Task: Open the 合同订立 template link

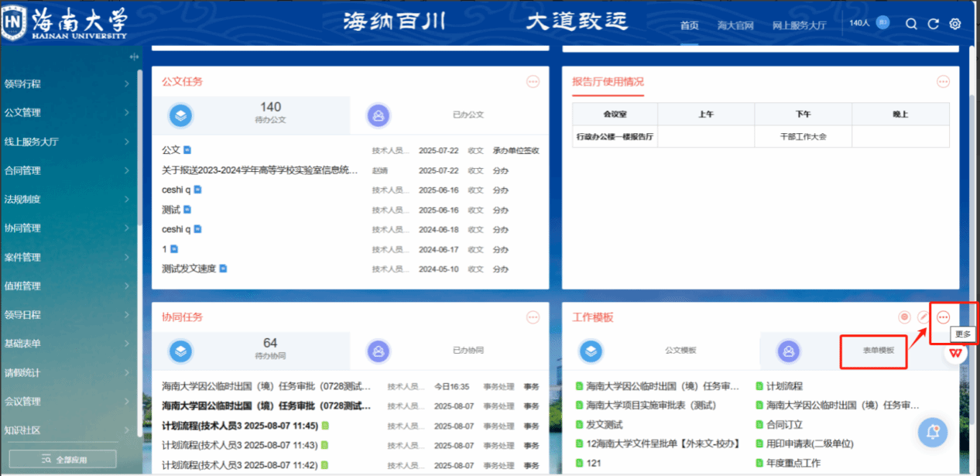Action: [783, 424]
